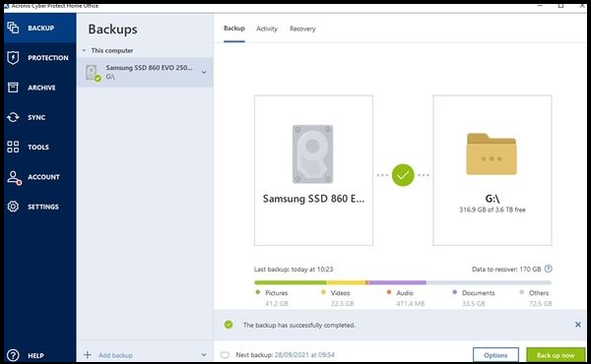Viewport: 591px width, 364px height.
Task: Open the Archive box icon
Action: point(13,88)
